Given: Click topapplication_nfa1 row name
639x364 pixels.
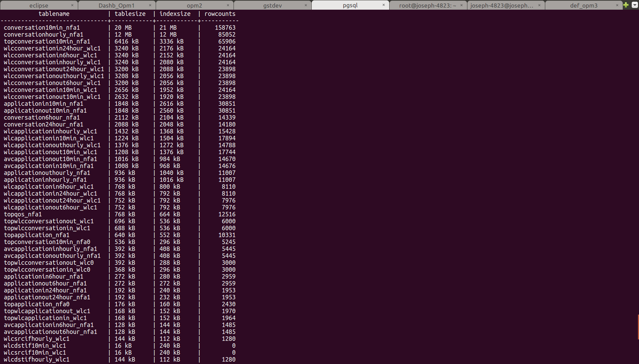Looking at the screenshot, I should coord(37,235).
